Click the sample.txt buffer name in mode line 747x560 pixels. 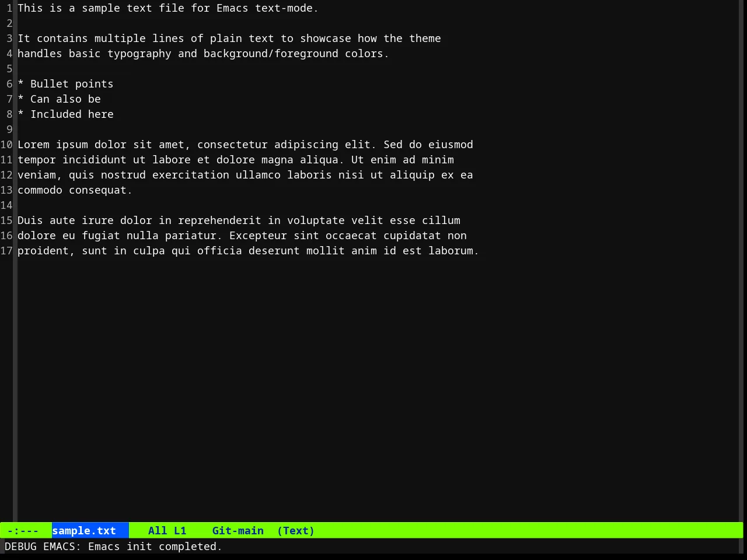tap(84, 531)
